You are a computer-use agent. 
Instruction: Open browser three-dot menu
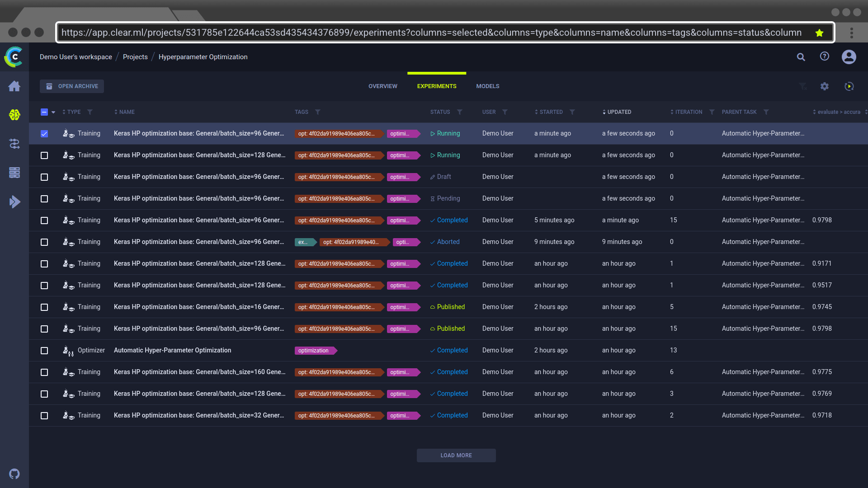(x=851, y=33)
